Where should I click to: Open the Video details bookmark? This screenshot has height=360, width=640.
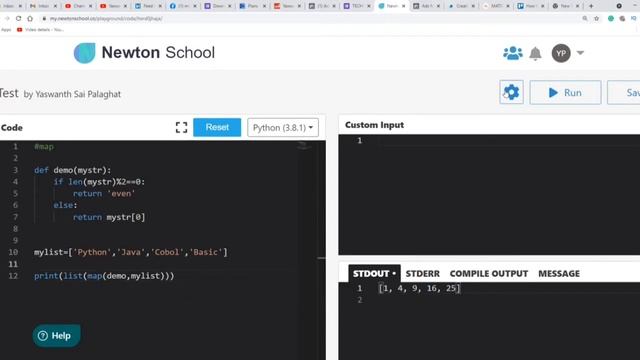click(x=40, y=30)
